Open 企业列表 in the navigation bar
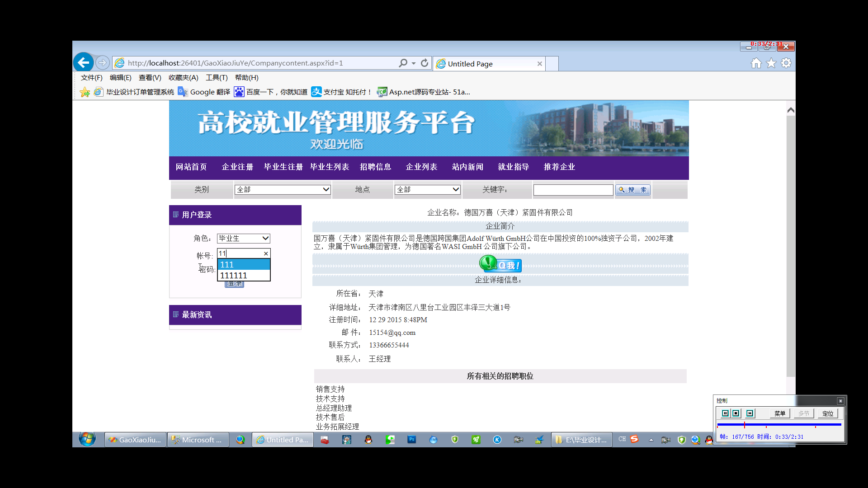This screenshot has height=488, width=868. [x=421, y=167]
